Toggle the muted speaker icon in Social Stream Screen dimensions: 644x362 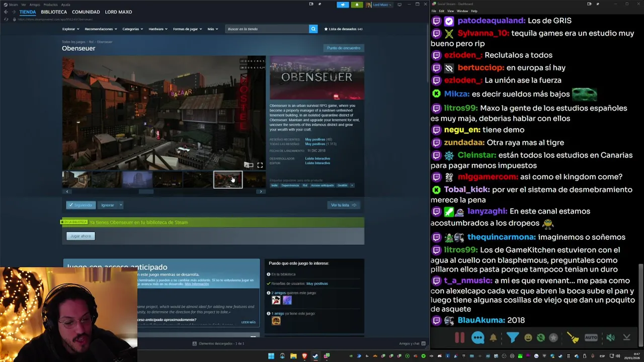(610, 338)
